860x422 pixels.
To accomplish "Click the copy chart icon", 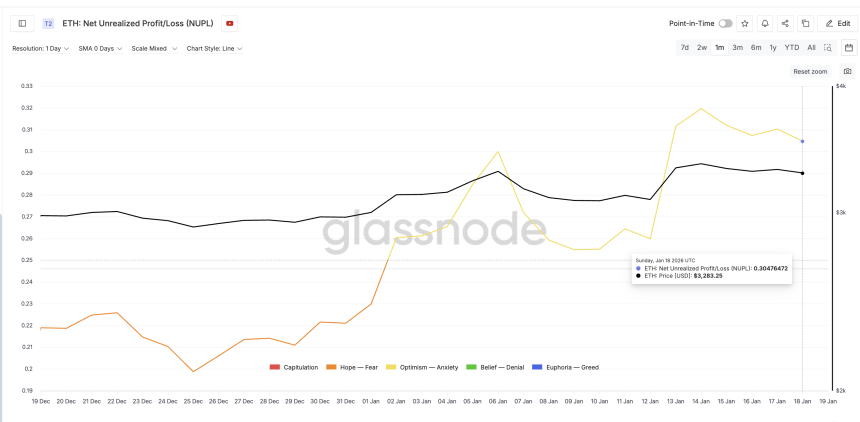I will tap(805, 23).
